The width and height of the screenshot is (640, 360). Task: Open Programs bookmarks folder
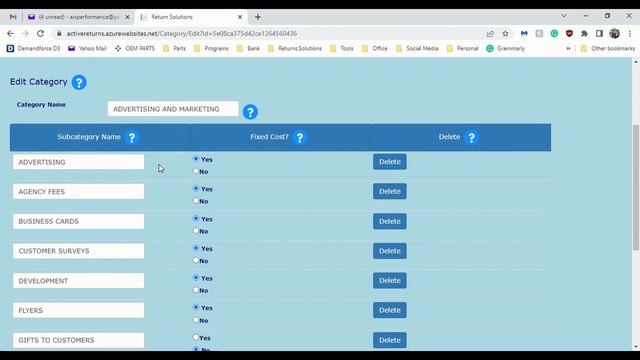point(211,49)
